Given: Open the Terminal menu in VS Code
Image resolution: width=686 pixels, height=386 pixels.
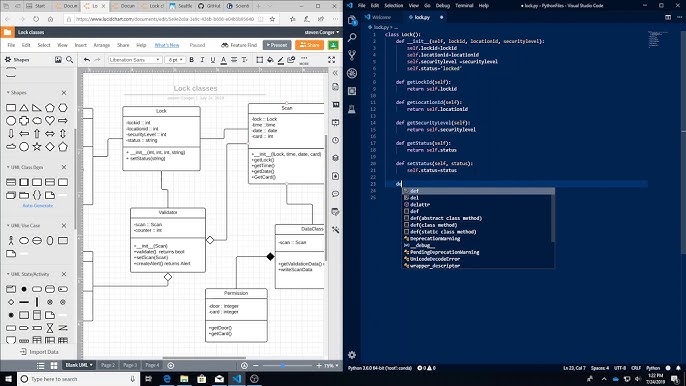Looking at the screenshot, I should (x=464, y=6).
